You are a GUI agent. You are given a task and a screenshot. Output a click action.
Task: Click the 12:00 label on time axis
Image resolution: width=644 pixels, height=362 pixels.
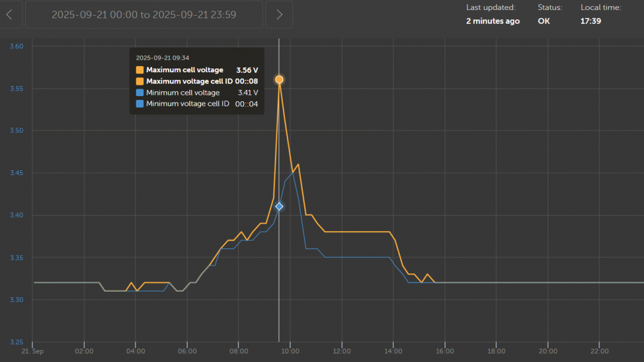coord(341,351)
